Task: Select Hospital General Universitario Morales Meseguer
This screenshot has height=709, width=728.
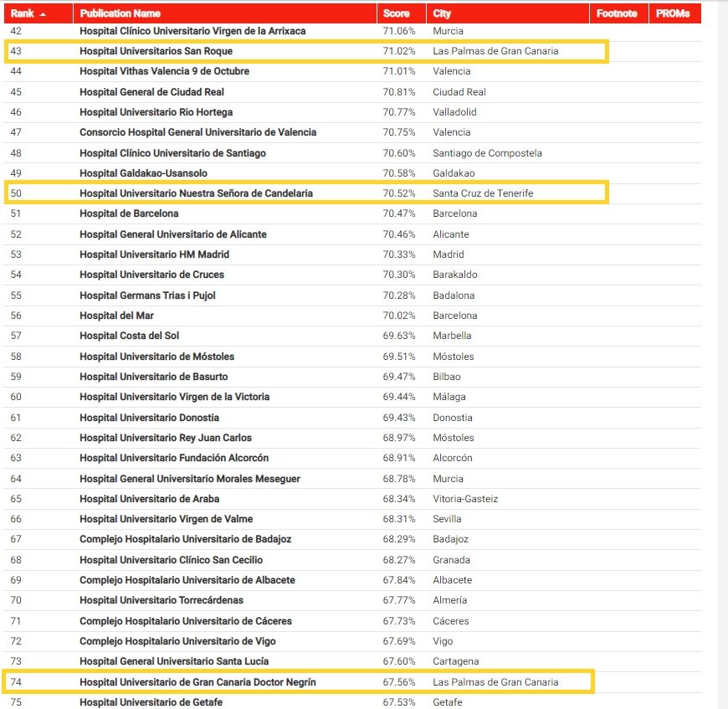Action: [x=190, y=479]
